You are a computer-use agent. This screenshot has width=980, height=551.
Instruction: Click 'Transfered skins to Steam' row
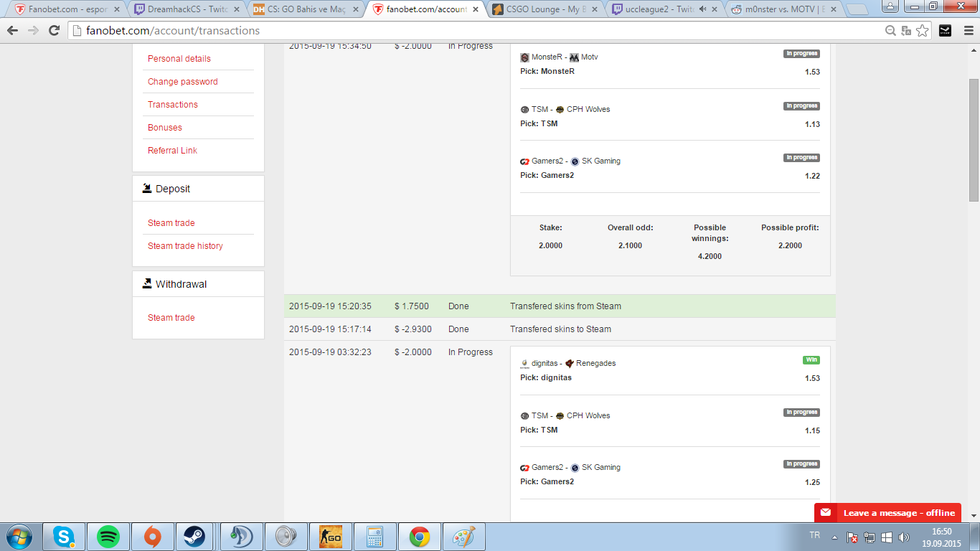560,329
